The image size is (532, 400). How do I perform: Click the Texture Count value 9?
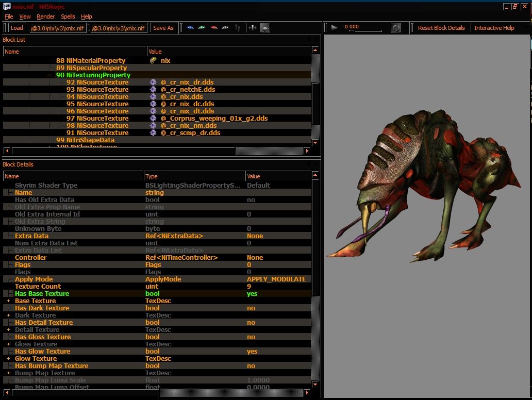249,287
